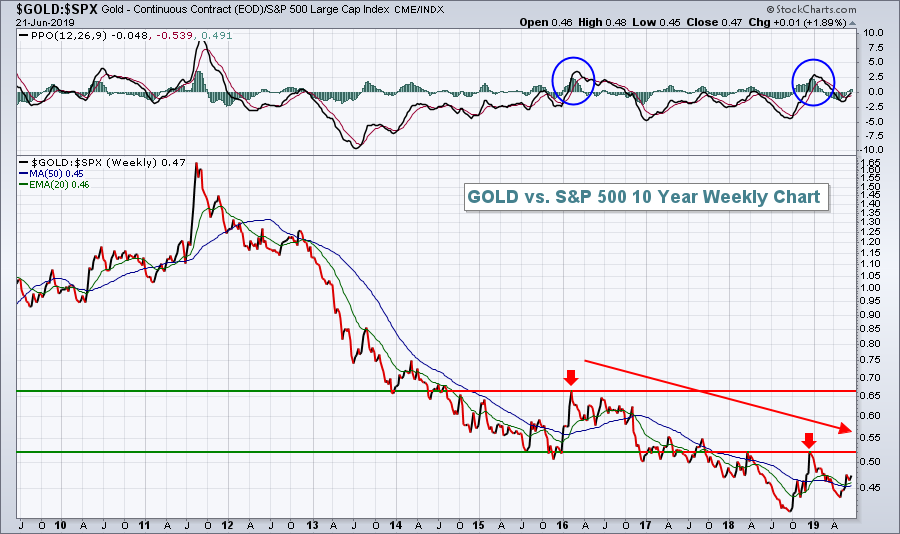Click the 0.0 label on PPO axis

[876, 91]
